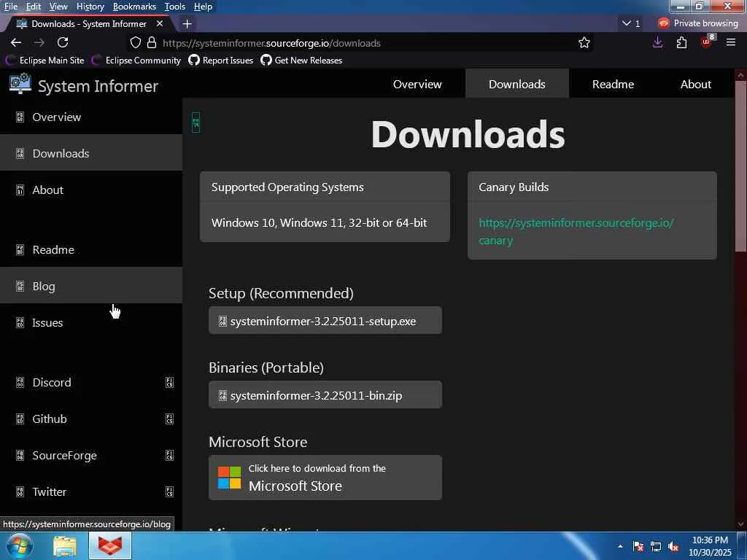The image size is (747, 560).
Task: Show hidden system tray icons
Action: pyautogui.click(x=620, y=546)
